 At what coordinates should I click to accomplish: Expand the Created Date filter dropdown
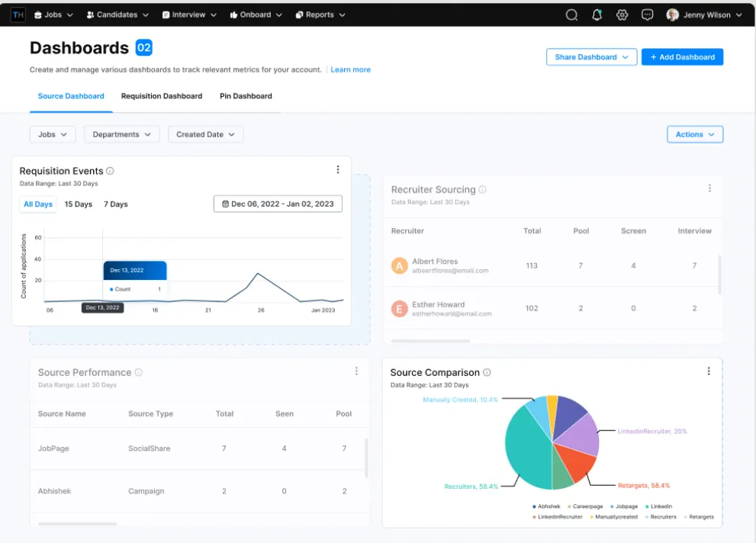205,134
